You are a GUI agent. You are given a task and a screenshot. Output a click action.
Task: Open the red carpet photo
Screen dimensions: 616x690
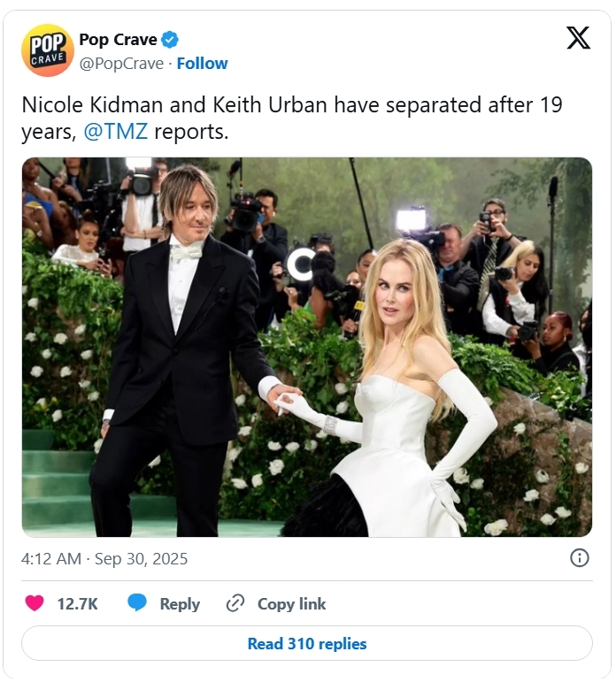click(307, 347)
